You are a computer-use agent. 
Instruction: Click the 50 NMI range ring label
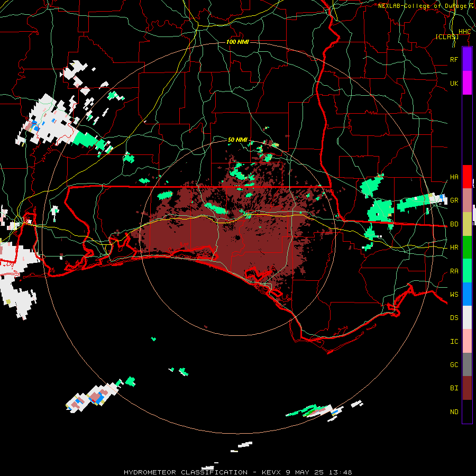[237, 140]
